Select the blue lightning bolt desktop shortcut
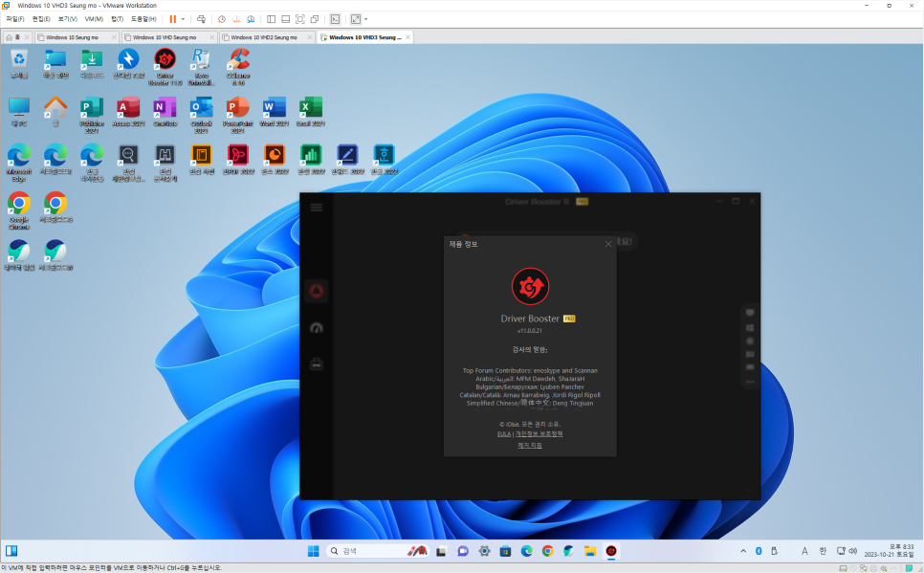Image resolution: width=924 pixels, height=573 pixels. (128, 64)
